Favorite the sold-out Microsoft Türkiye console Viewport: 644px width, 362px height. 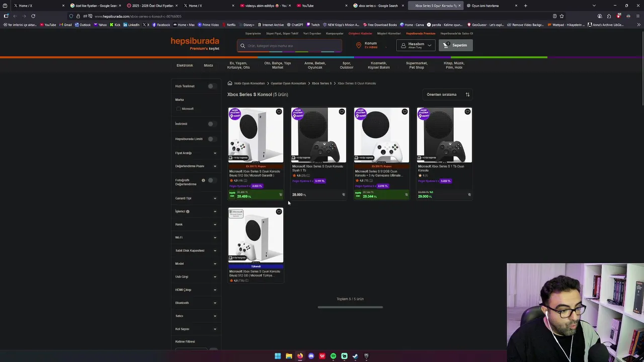(279, 212)
